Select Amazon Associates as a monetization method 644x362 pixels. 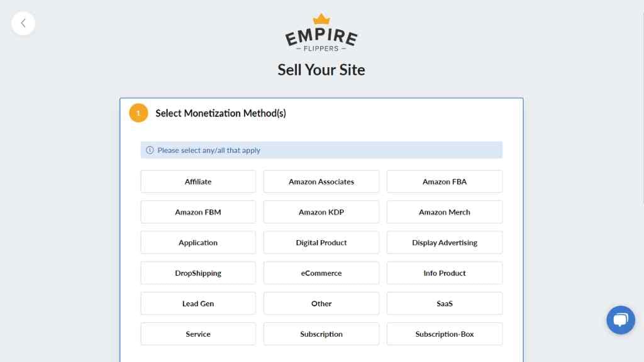(x=321, y=181)
